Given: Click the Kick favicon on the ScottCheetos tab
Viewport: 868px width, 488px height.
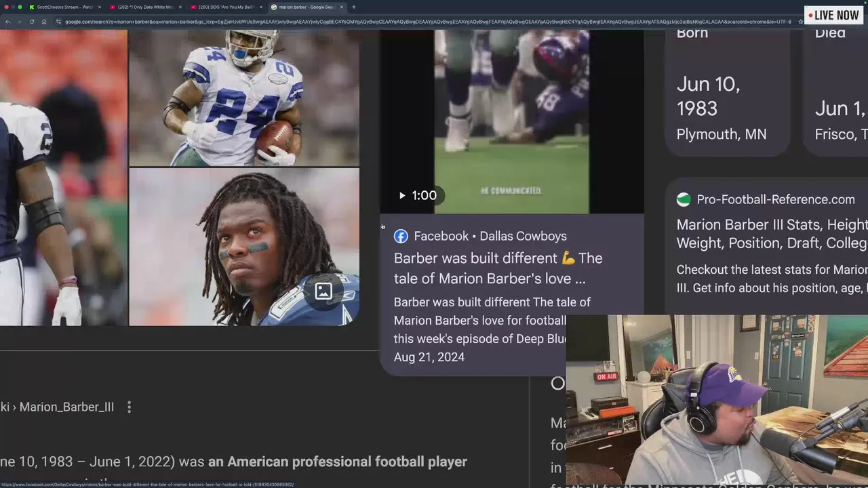Looking at the screenshot, I should coord(31,7).
